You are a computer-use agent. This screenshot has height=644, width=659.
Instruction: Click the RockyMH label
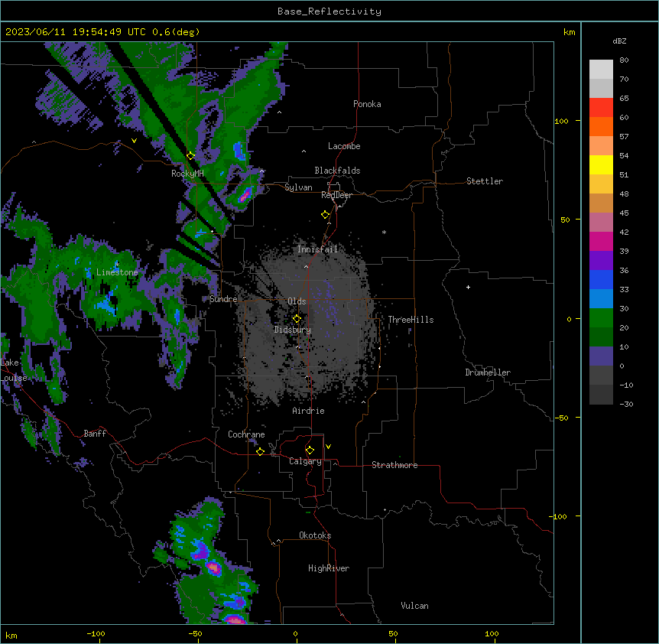(187, 174)
